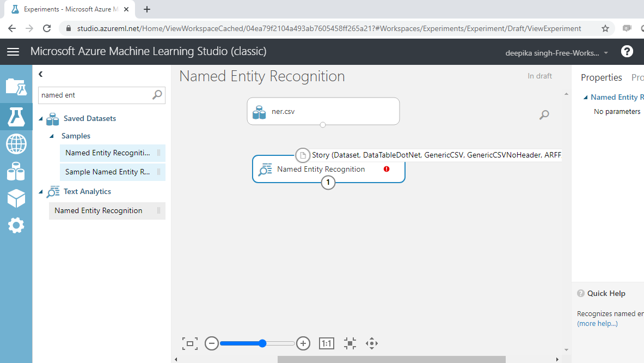Click the Saved Datasets category icon
This screenshot has width=644, height=363.
(53, 119)
